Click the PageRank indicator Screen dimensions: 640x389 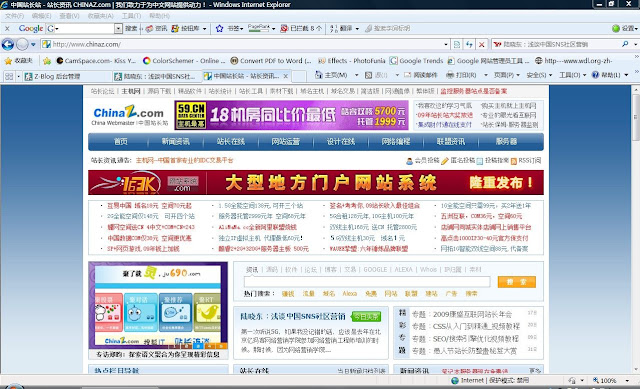pos(259,28)
